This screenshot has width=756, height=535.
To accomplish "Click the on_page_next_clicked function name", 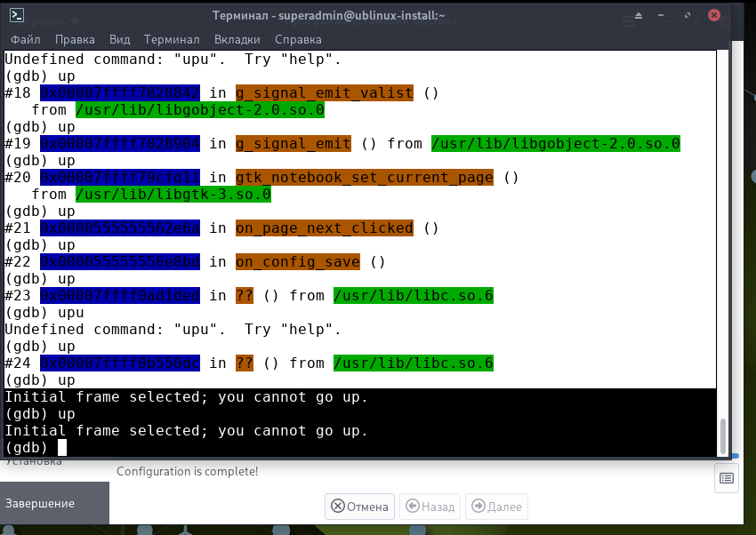I will (x=324, y=228).
